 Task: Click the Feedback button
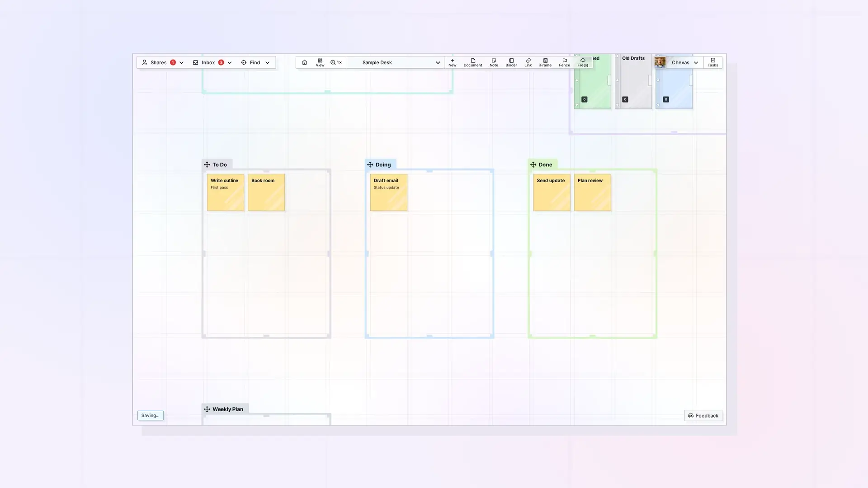pyautogui.click(x=703, y=416)
